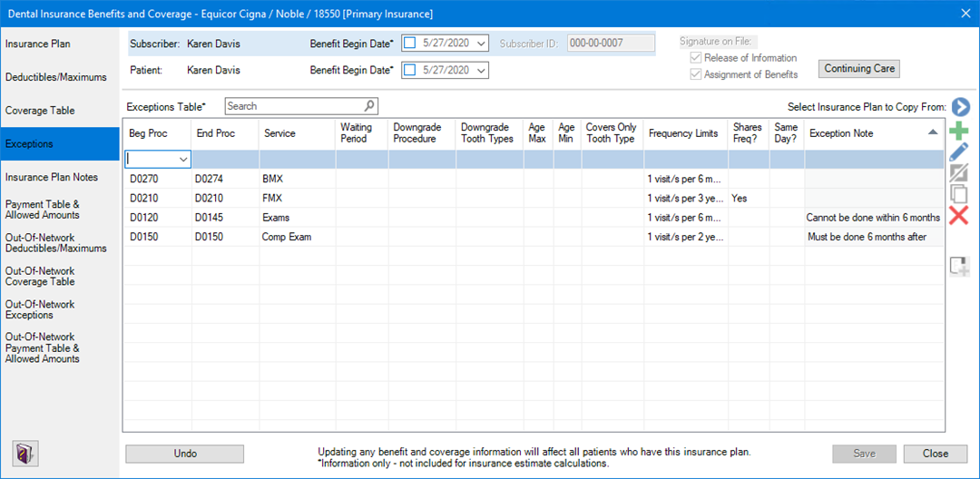Viewport: 980px width, 479px height.
Task: Click the Frequency Limits column header
Action: (x=686, y=133)
